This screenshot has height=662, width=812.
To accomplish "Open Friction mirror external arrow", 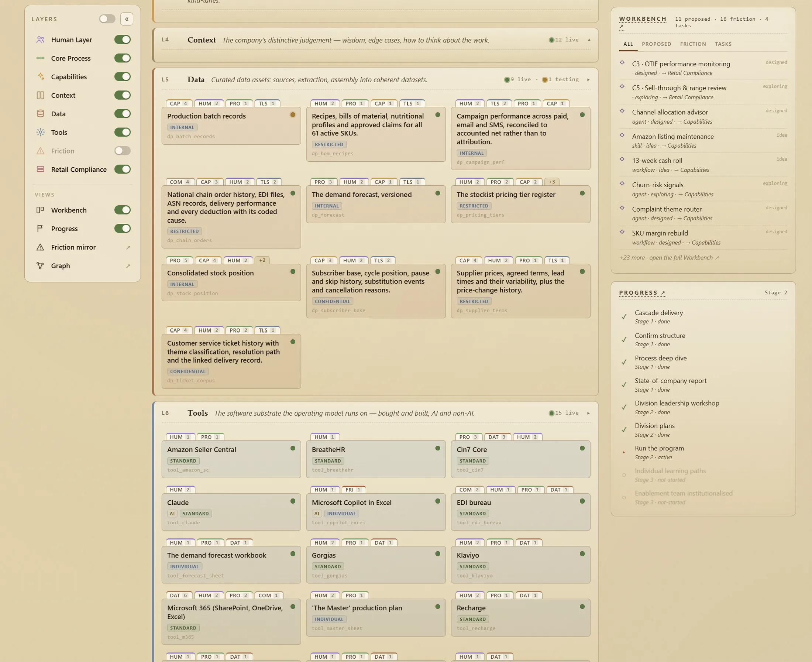I will point(128,247).
